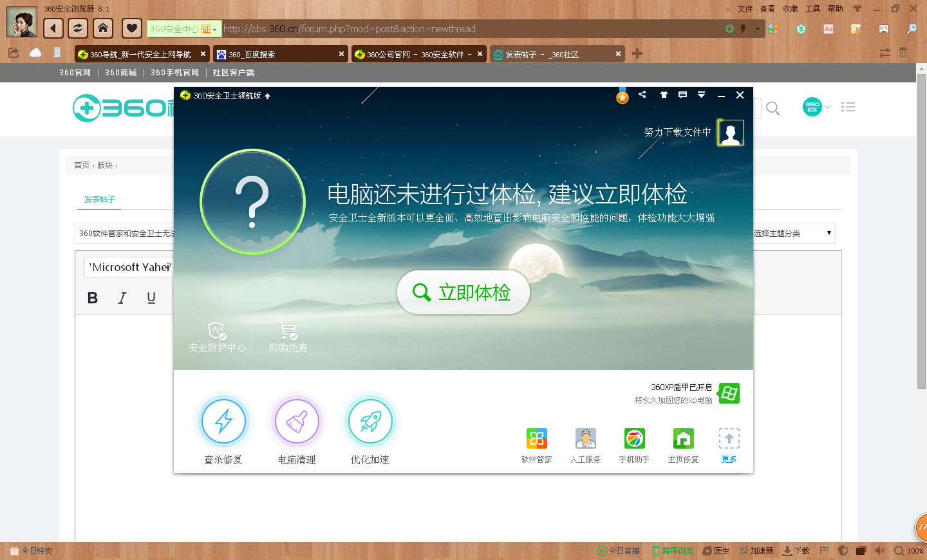Click the browser back button

53,28
